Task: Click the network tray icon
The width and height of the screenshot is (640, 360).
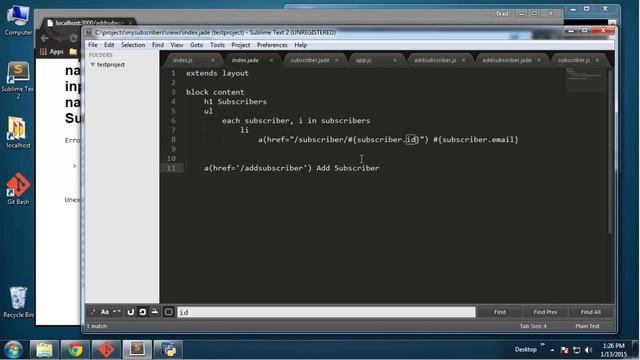Action: click(x=576, y=350)
